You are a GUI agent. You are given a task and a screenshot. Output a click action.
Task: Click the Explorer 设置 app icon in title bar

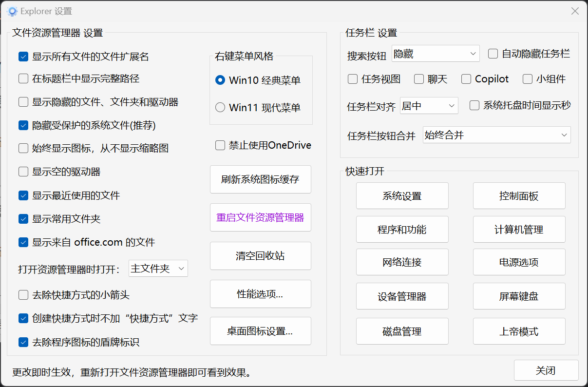(x=12, y=11)
